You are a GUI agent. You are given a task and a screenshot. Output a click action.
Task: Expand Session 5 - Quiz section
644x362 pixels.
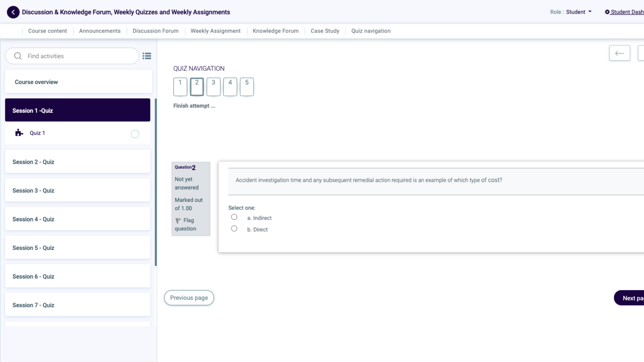point(77,248)
